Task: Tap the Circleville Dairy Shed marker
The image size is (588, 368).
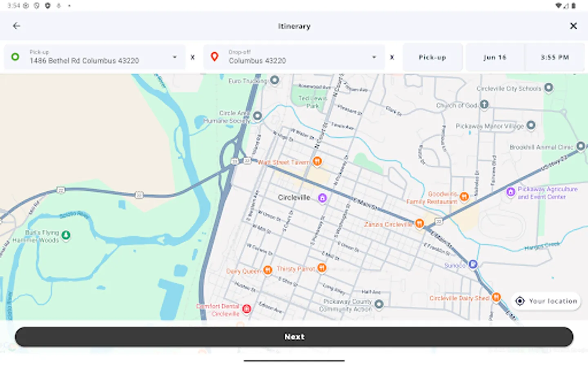Action: click(x=496, y=297)
